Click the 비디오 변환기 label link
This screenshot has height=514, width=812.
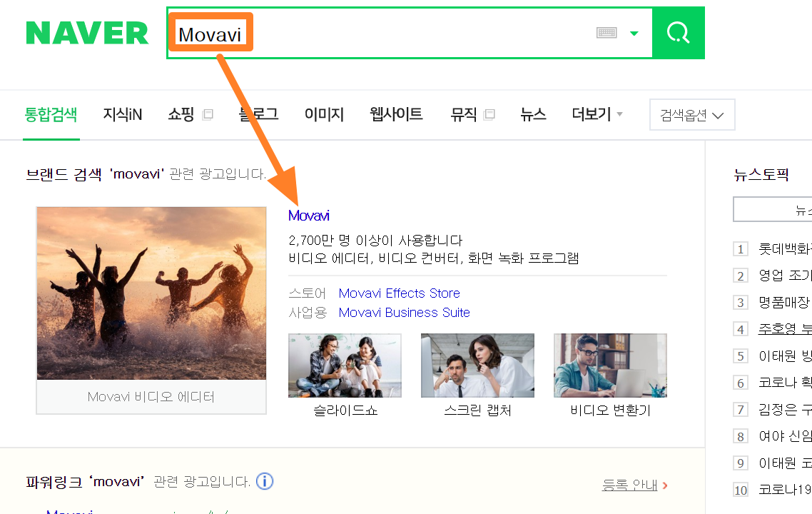[611, 410]
